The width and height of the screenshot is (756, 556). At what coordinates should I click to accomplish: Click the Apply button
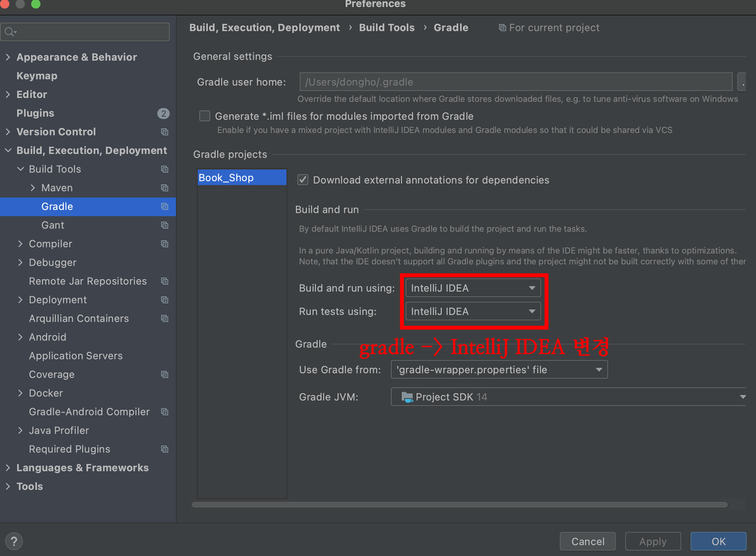point(653,541)
